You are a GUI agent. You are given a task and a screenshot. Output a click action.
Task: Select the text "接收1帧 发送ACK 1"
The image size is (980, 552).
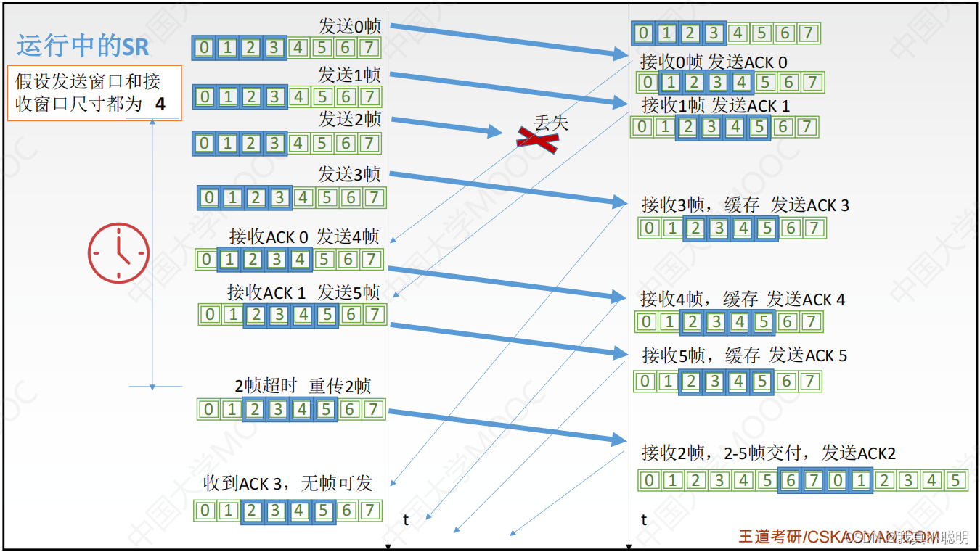tap(716, 106)
